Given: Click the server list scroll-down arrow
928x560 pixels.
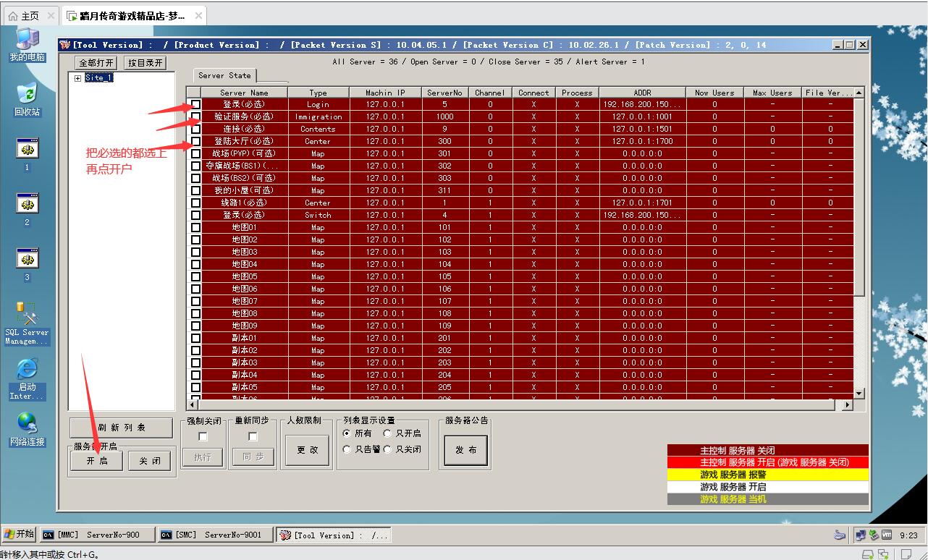Looking at the screenshot, I should (859, 394).
